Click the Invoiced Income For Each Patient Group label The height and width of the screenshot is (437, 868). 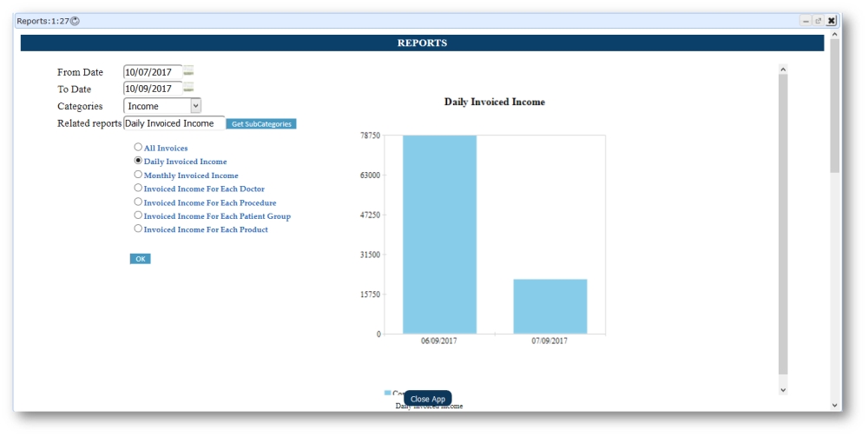coord(217,216)
